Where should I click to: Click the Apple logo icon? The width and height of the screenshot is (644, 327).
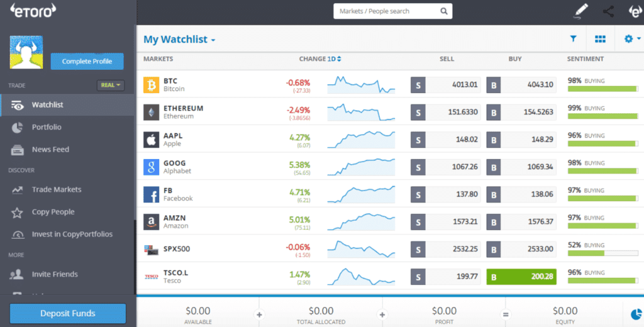click(152, 140)
